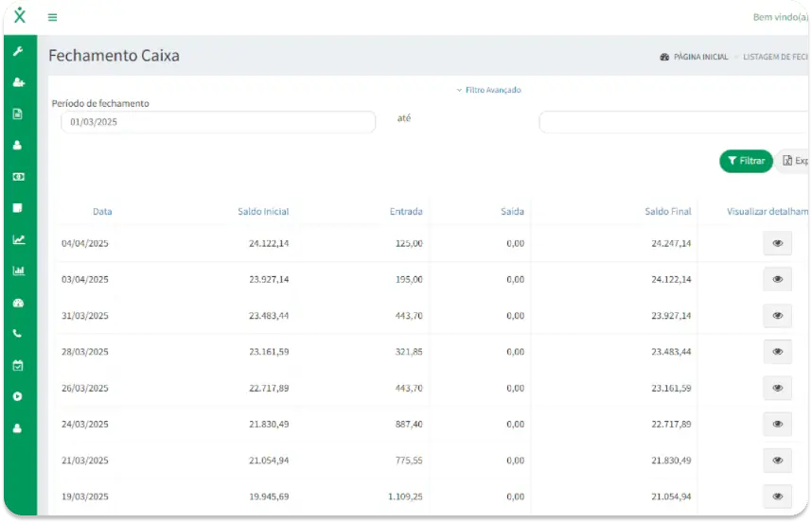Screen dimensions: 812x523
Task: Sort table by Data column header
Action: point(102,212)
